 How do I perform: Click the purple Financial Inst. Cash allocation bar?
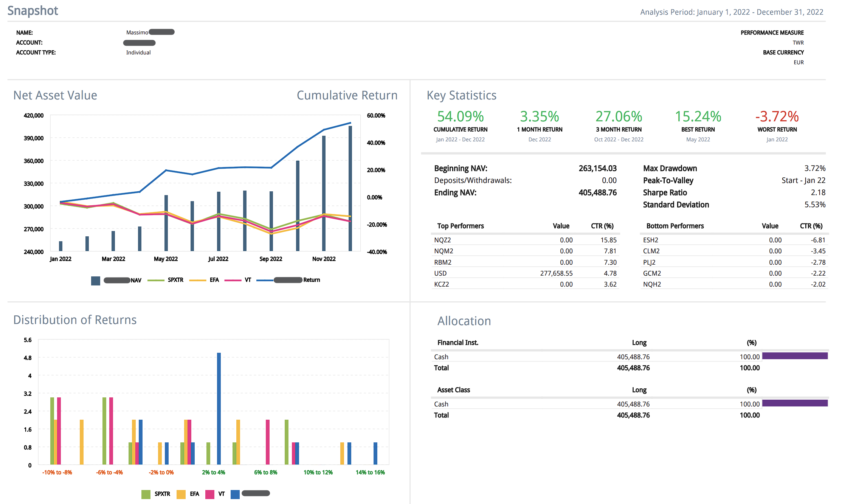coord(795,356)
